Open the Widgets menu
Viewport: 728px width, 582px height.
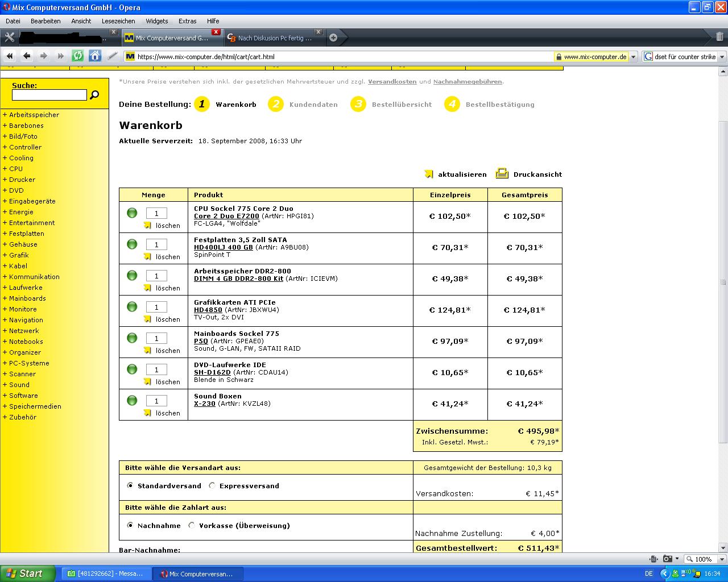[157, 21]
